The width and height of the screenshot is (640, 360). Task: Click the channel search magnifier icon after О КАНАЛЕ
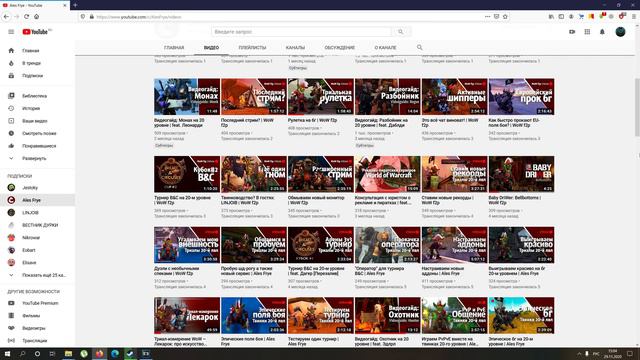pyautogui.click(x=419, y=47)
